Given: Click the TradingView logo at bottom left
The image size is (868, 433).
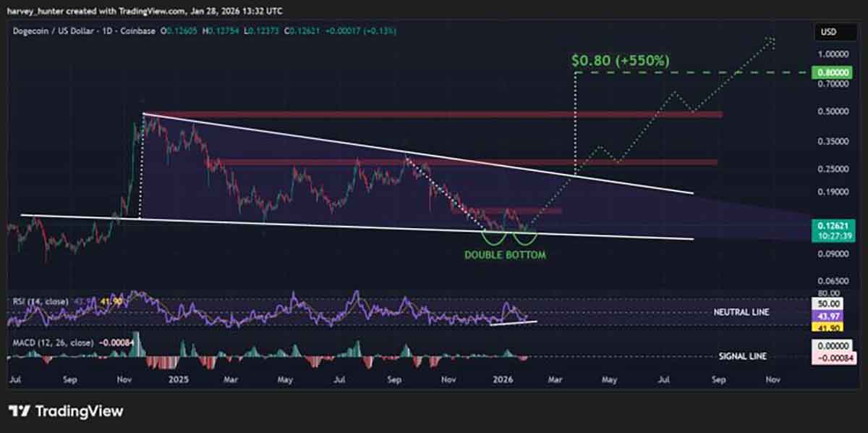Looking at the screenshot, I should click(65, 411).
